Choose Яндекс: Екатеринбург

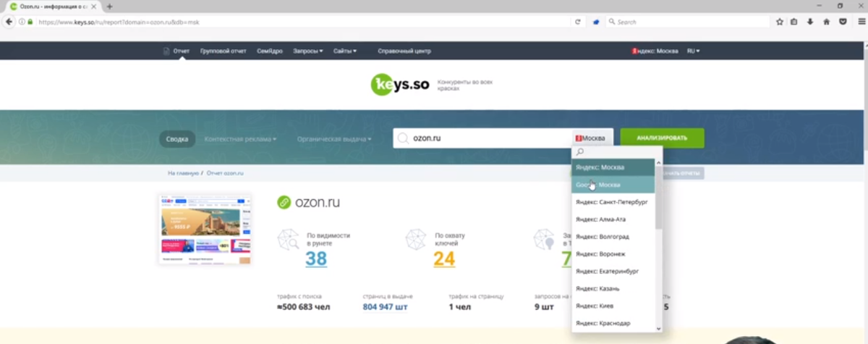[613, 271]
